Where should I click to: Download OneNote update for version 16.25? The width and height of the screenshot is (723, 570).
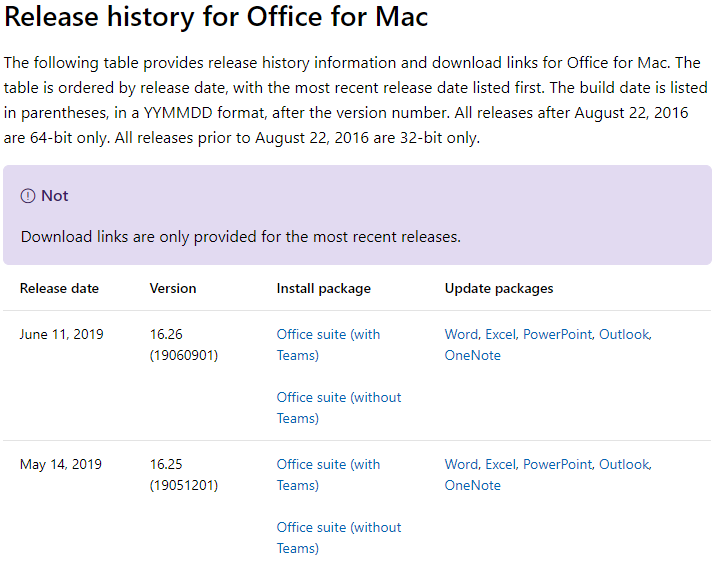[x=473, y=486]
